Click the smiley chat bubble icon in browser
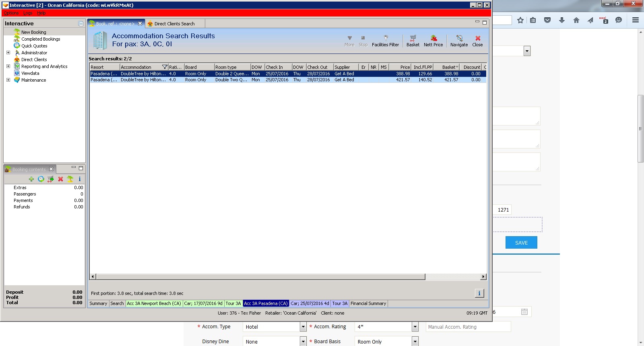 [619, 20]
